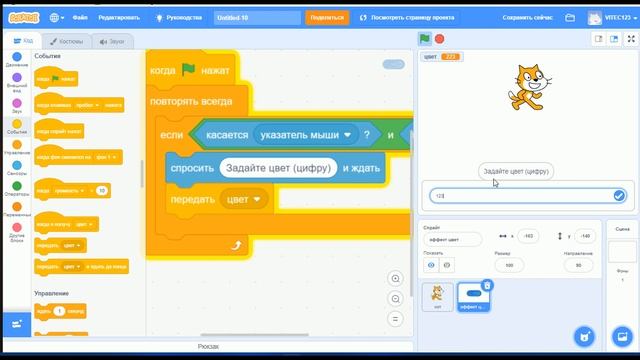This screenshot has width=640, height=360.
Task: Zoom out the code workspace
Action: point(395,299)
